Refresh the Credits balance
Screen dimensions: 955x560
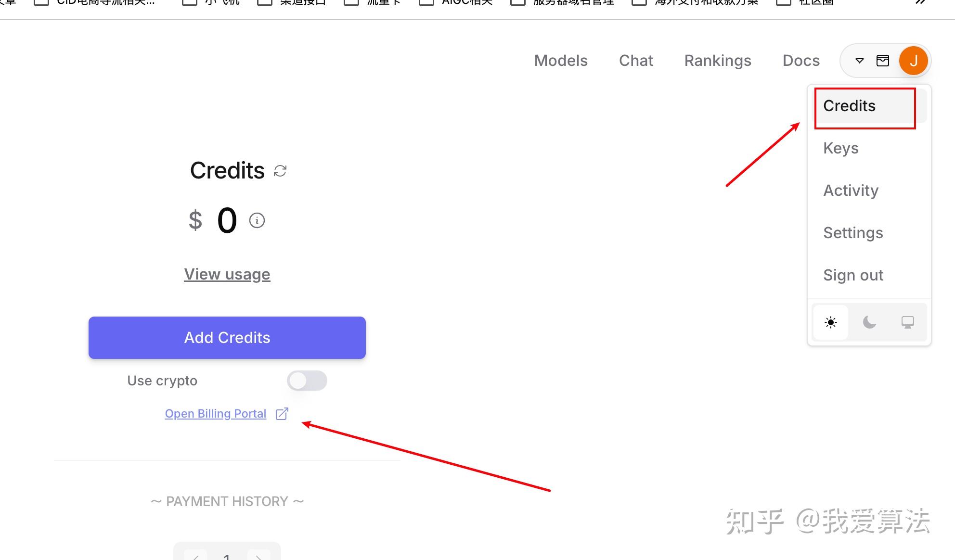pyautogui.click(x=280, y=170)
